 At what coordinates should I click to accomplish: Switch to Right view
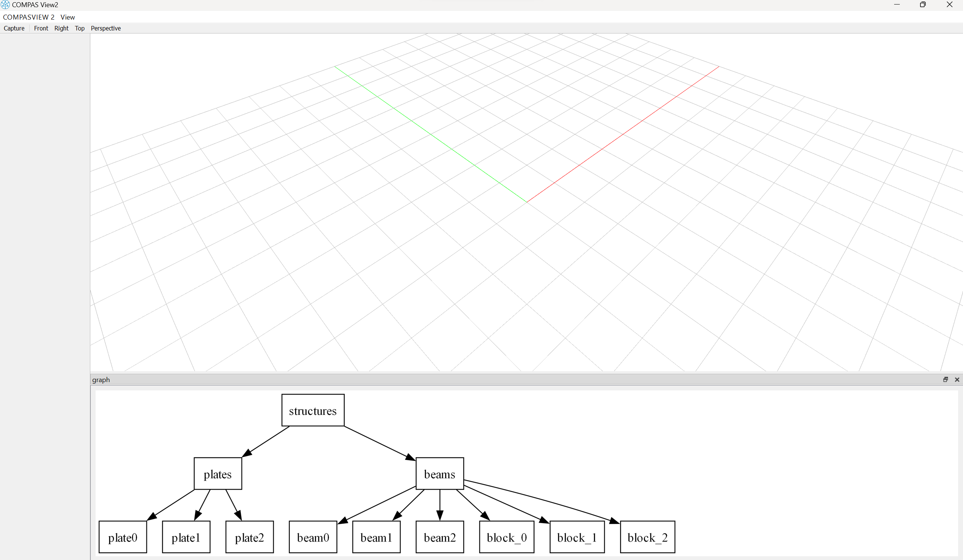61,28
